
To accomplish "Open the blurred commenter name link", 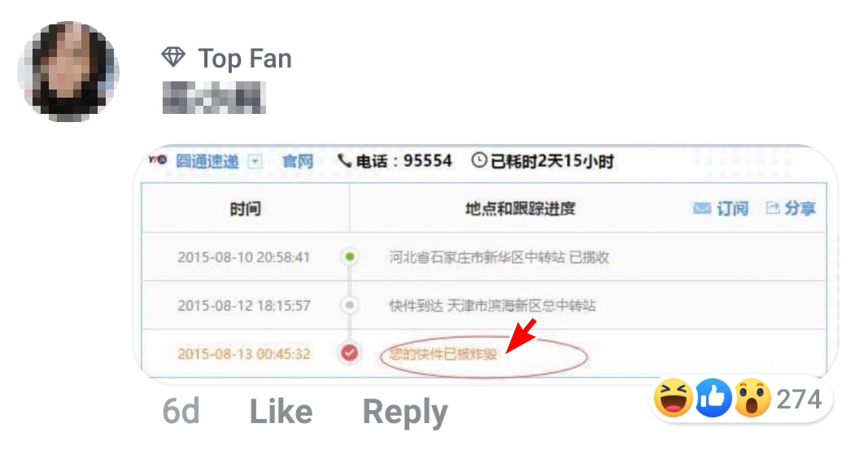I will point(214,98).
